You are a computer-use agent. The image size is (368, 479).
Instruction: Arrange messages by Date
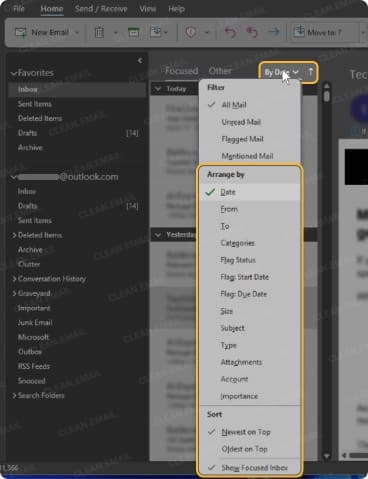click(x=249, y=192)
